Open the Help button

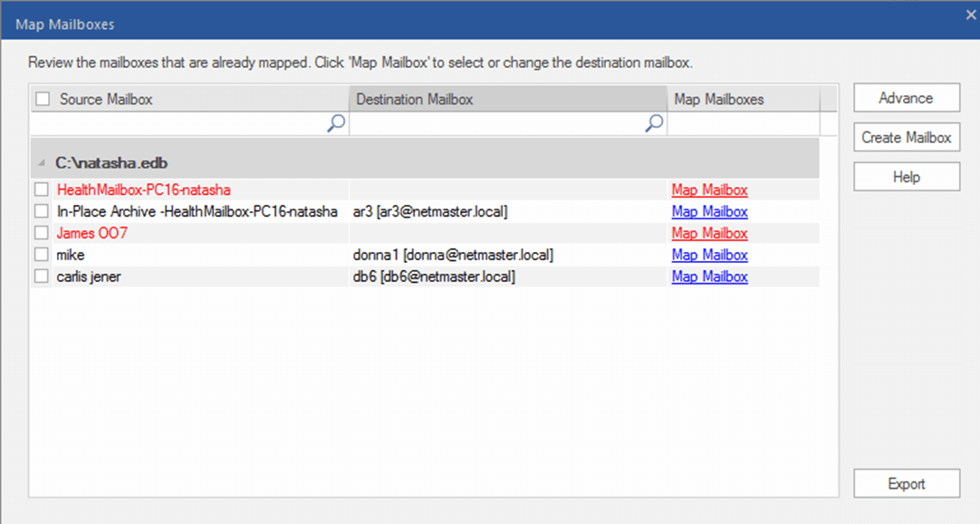click(906, 178)
